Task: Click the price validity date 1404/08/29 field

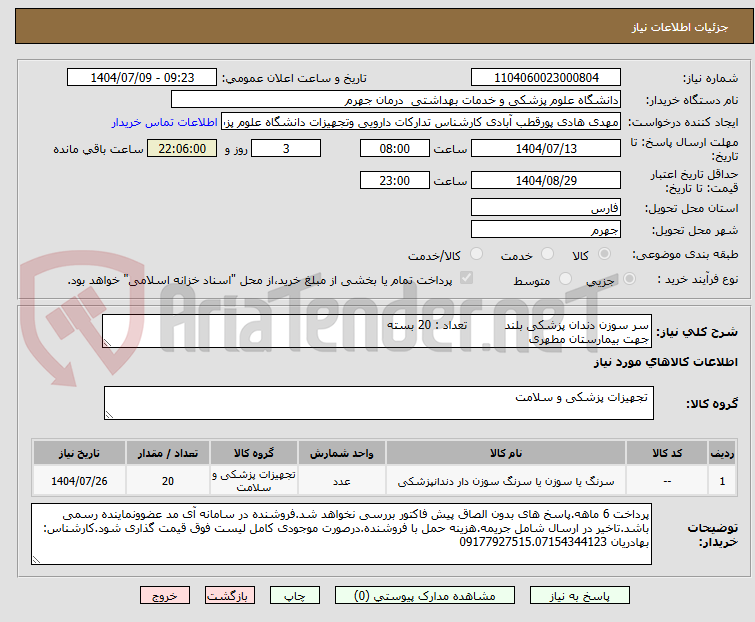Action: 546,181
